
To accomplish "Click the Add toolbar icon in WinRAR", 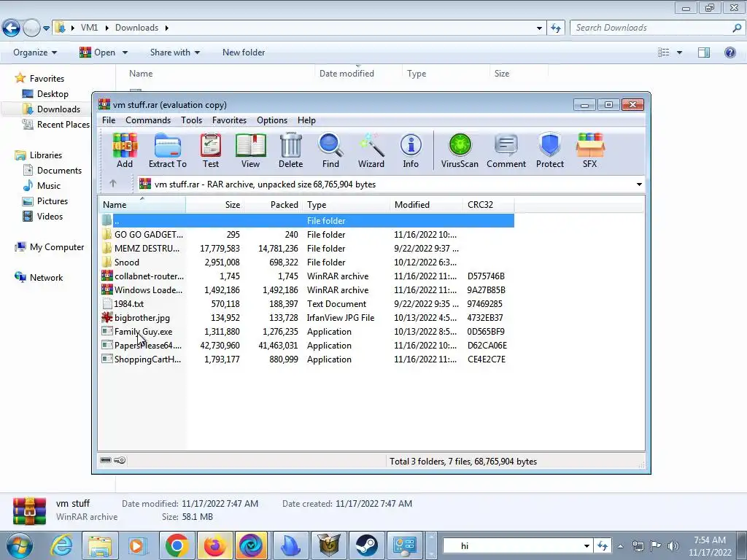I will pyautogui.click(x=125, y=150).
